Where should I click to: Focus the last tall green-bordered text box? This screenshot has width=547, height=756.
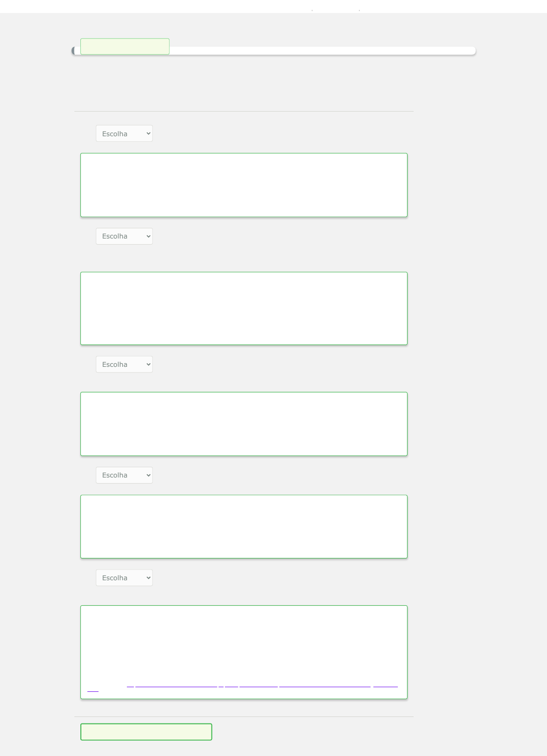click(244, 652)
